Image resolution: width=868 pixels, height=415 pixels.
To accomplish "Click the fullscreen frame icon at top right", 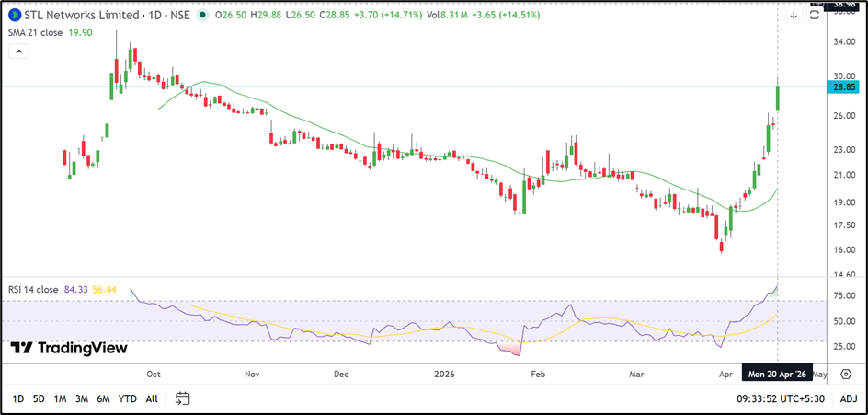I will [x=815, y=15].
